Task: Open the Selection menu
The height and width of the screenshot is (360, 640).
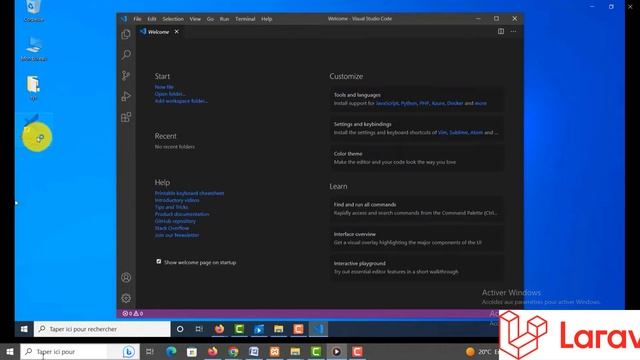Action: pyautogui.click(x=173, y=19)
